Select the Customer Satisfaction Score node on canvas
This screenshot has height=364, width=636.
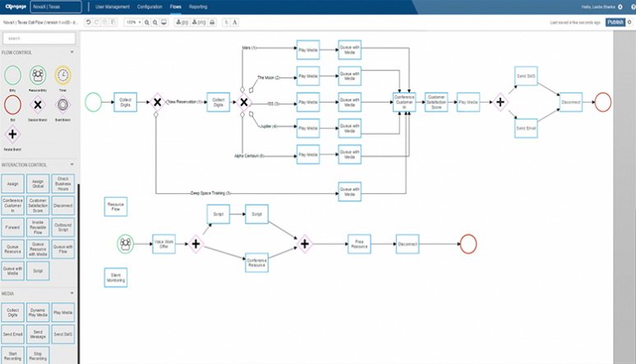coord(436,102)
